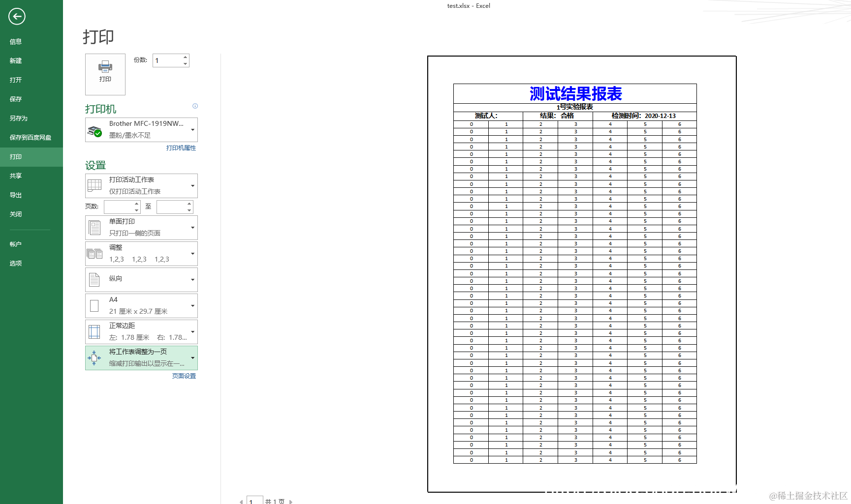
Task: Click the next page navigation arrow
Action: [x=291, y=501]
